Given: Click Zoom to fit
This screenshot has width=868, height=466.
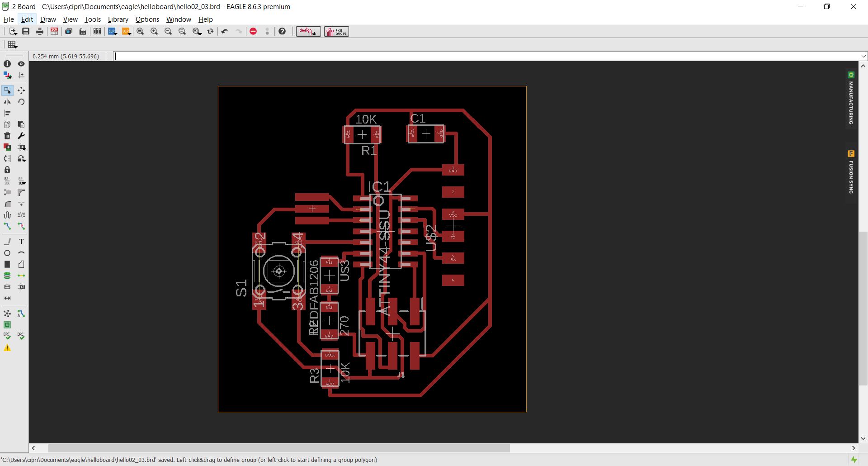Looking at the screenshot, I should [x=140, y=31].
